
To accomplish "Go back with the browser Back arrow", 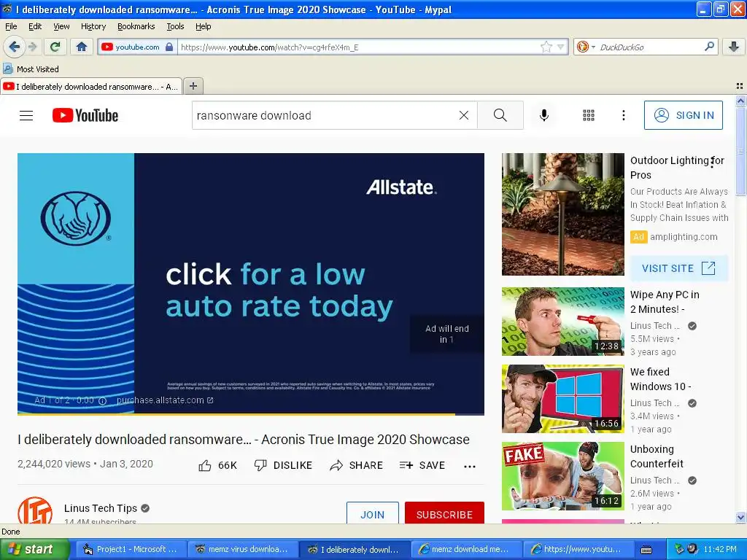I will click(x=14, y=47).
